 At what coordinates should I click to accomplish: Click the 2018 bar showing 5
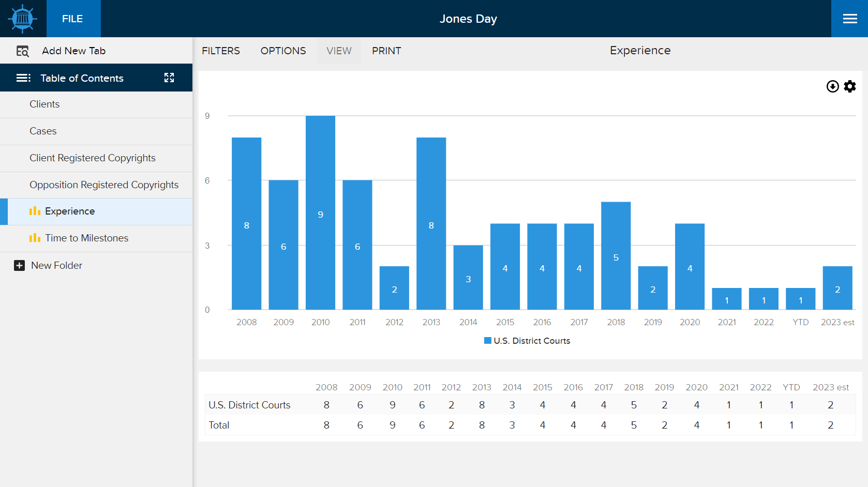tap(616, 256)
